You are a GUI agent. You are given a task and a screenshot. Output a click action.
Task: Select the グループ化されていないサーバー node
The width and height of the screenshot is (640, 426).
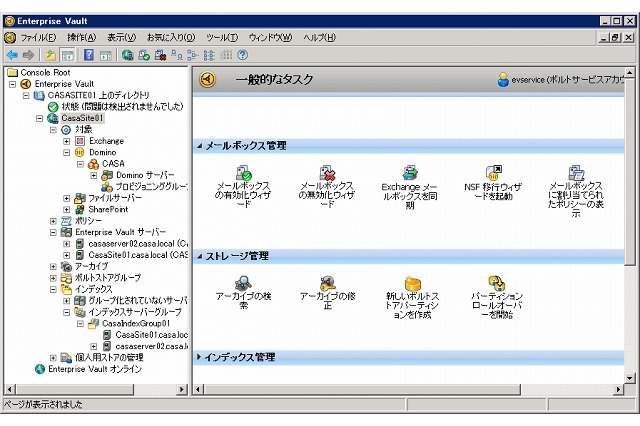click(x=138, y=301)
